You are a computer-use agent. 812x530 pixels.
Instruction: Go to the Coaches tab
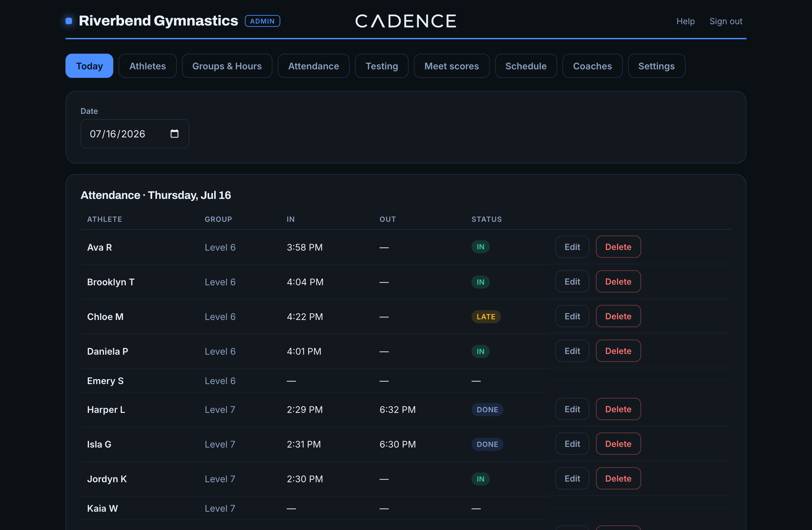tap(592, 66)
